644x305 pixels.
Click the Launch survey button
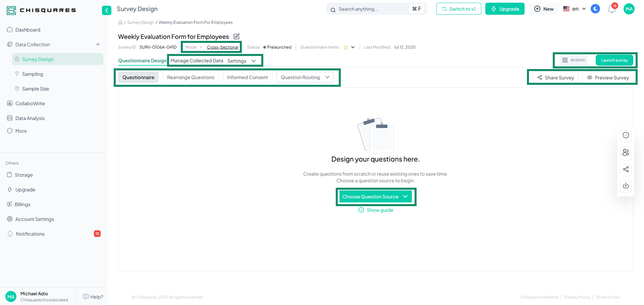(x=614, y=60)
